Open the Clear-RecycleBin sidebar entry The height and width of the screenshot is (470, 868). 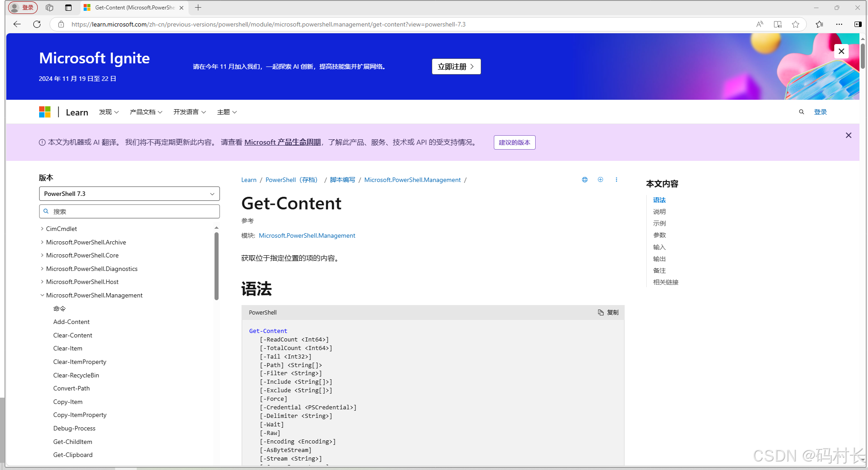76,375
